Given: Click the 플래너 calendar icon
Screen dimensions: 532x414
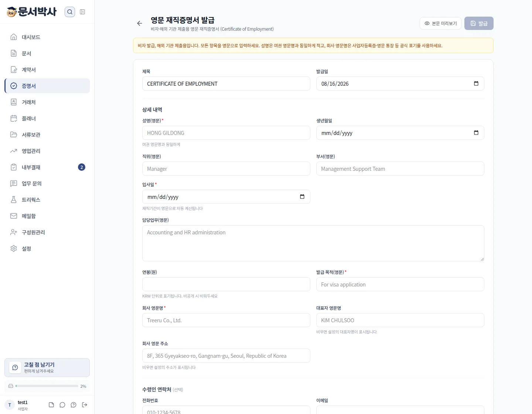Looking at the screenshot, I should tap(14, 118).
